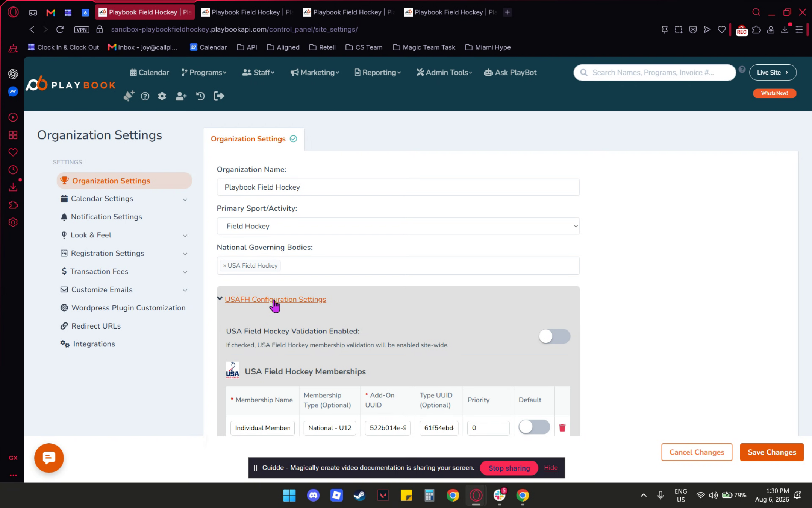Image resolution: width=812 pixels, height=508 pixels.
Task: Click the Priority field for Individual Membership
Action: [x=488, y=428]
